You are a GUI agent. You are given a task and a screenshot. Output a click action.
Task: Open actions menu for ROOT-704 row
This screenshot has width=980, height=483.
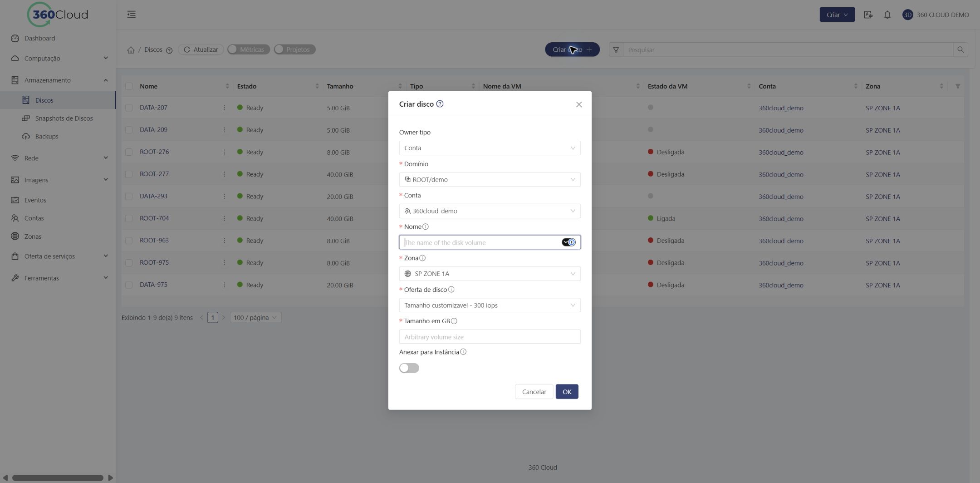(224, 218)
